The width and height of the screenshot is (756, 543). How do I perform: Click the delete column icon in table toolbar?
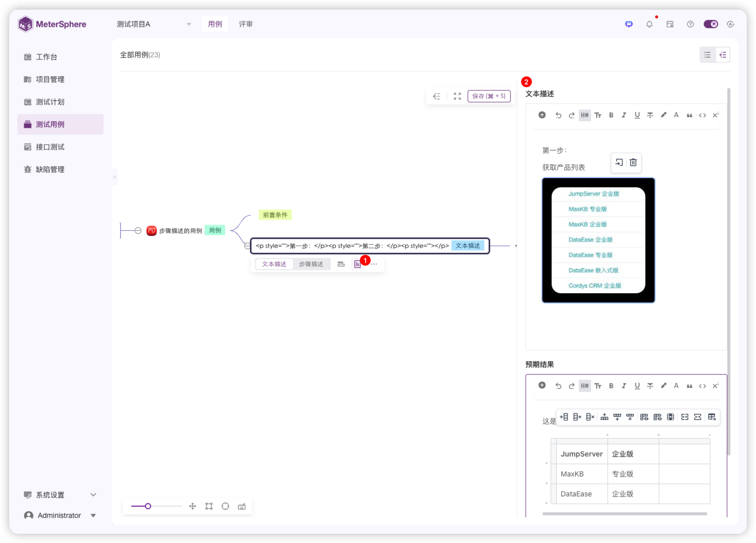point(590,417)
